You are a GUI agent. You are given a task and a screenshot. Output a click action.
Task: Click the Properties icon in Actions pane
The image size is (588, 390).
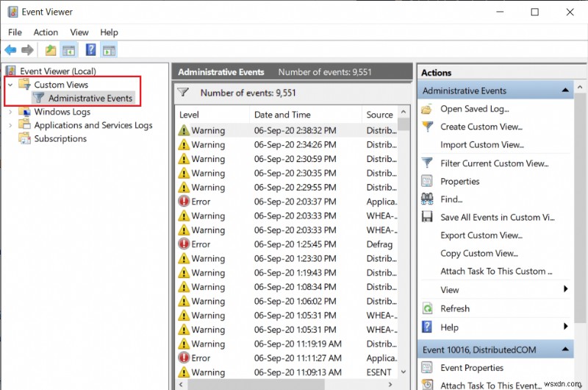point(427,181)
